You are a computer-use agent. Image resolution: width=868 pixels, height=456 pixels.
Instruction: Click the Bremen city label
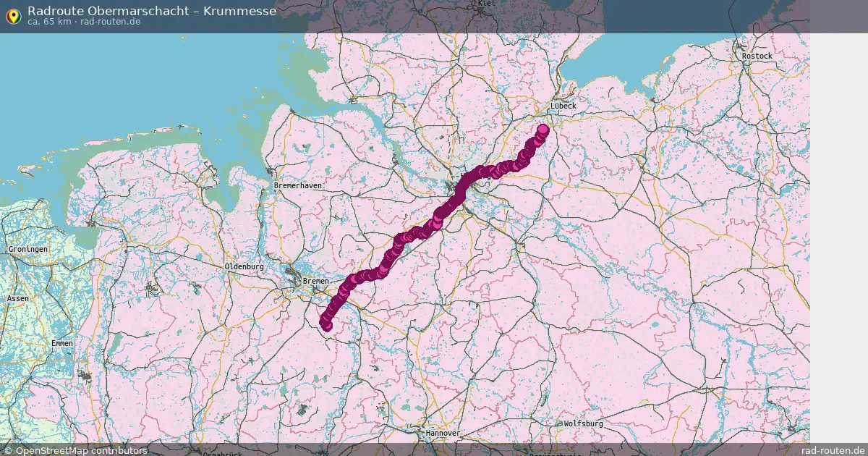[x=316, y=281]
